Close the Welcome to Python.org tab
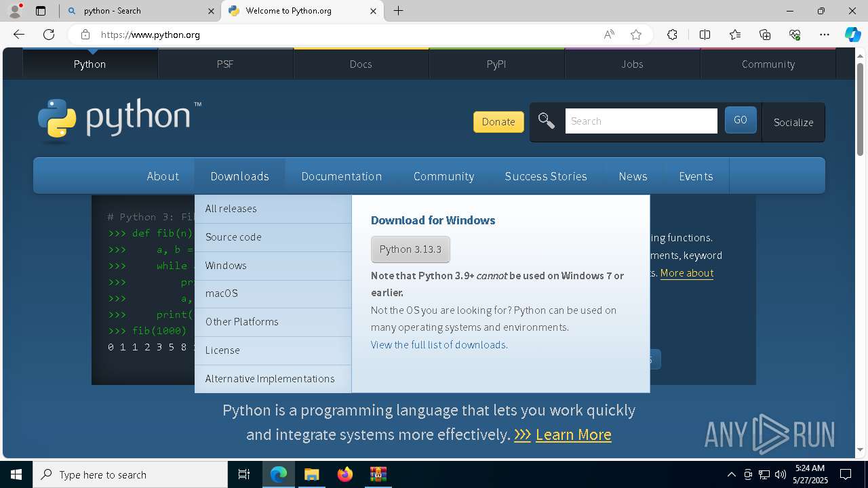Screen dimensions: 868x488 [x=374, y=11]
